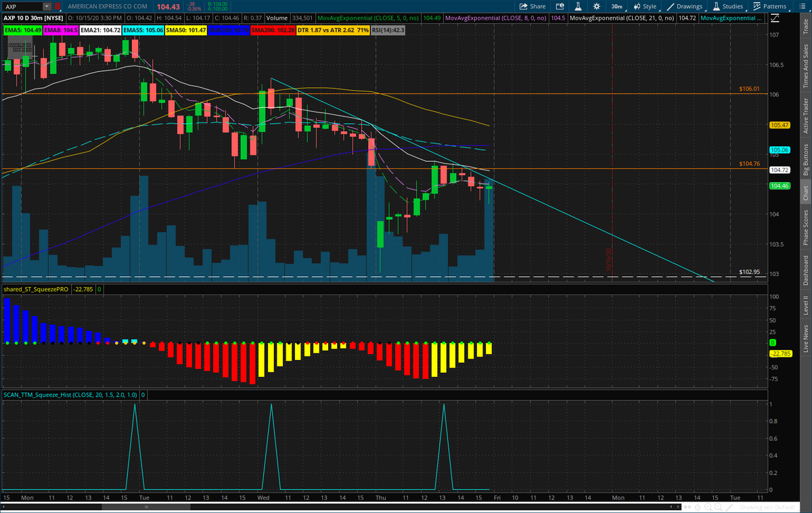812x513 pixels.
Task: Click the $104.76 price level label
Action: coord(750,163)
